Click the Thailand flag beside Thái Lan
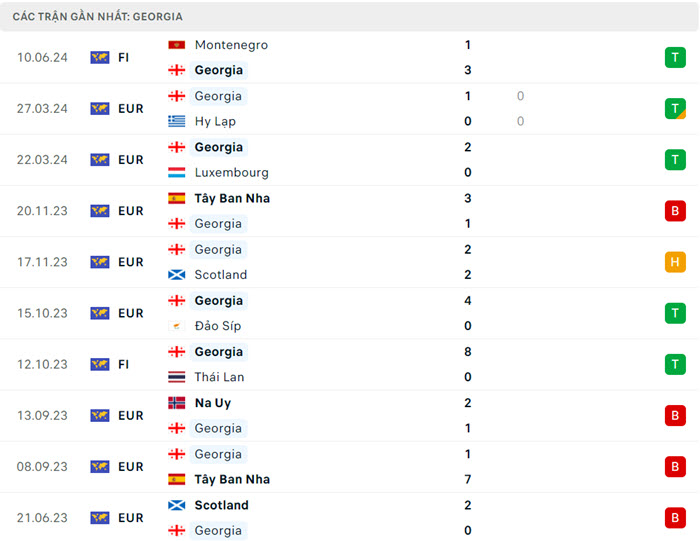 pyautogui.click(x=177, y=377)
